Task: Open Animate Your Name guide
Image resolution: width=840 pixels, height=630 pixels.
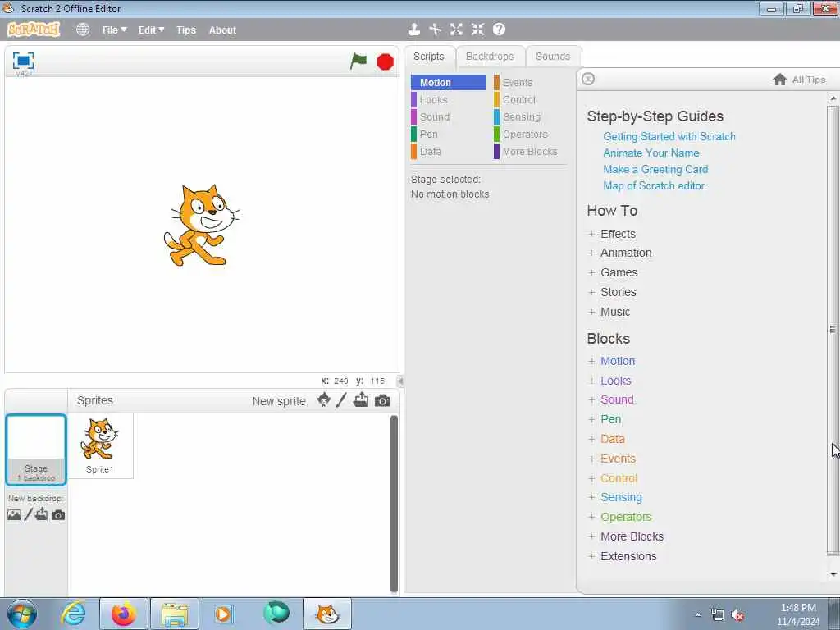Action: coord(651,153)
